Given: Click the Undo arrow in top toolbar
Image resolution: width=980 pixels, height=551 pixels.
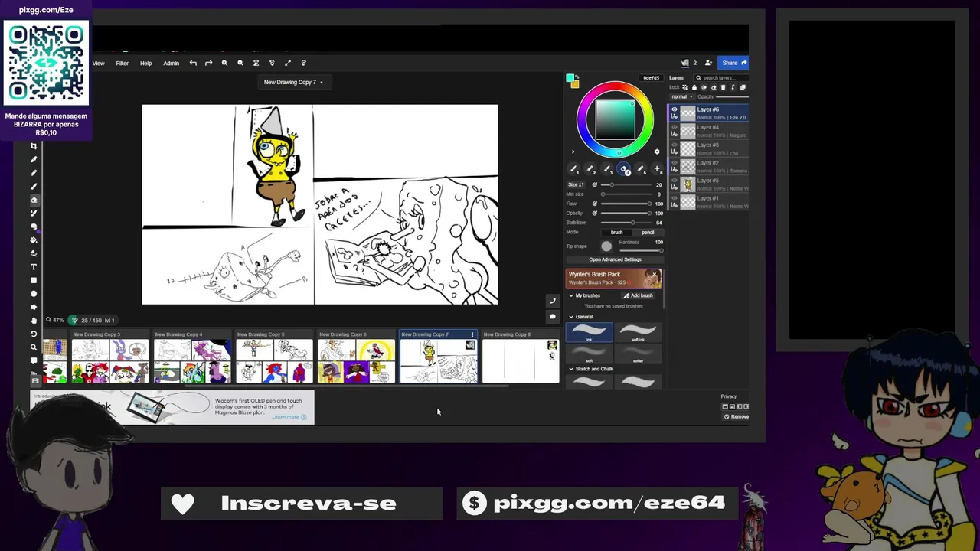Looking at the screenshot, I should tap(193, 63).
